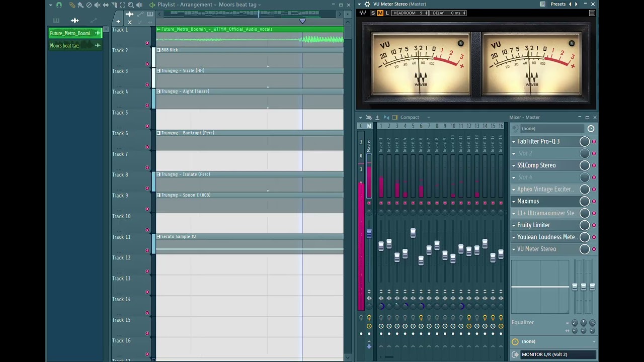Toggle the Fruity Limiter slot LED
This screenshot has width=644, height=362.
(x=594, y=225)
